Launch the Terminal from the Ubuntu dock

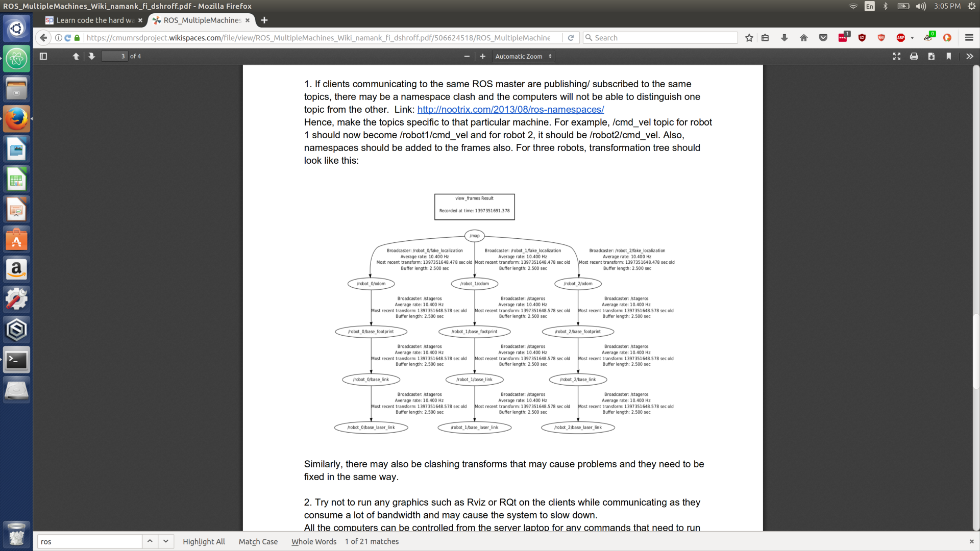pos(16,359)
